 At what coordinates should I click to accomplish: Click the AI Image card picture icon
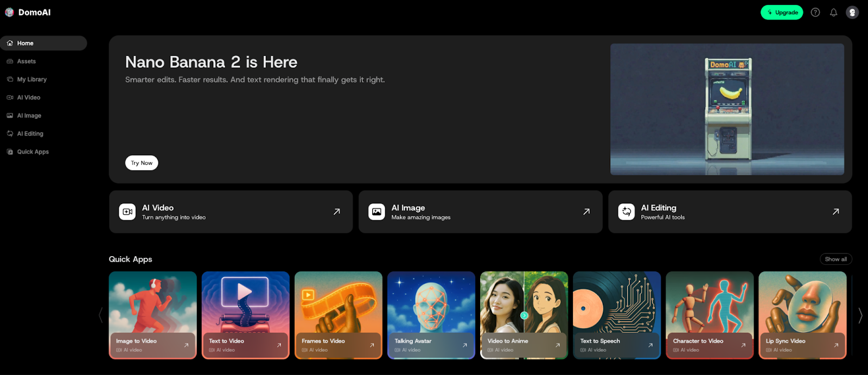pos(376,212)
